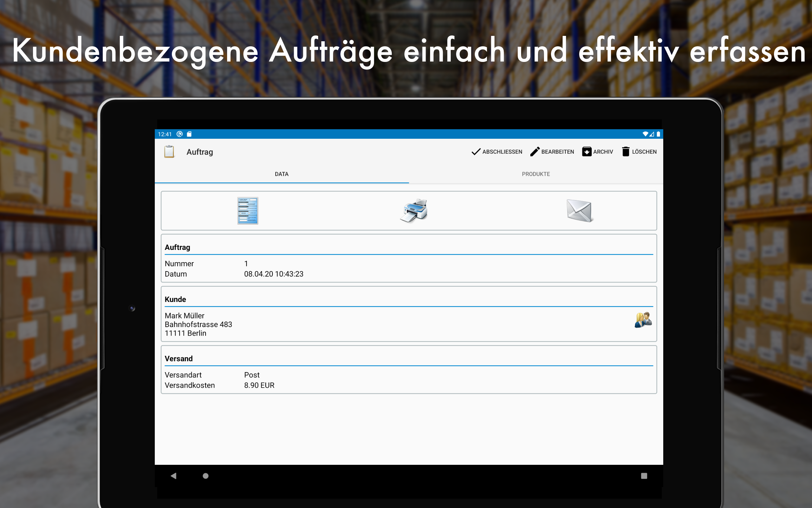The image size is (812, 508).
Task: Open customer contacts icon beside Mark Müller
Action: point(643,320)
